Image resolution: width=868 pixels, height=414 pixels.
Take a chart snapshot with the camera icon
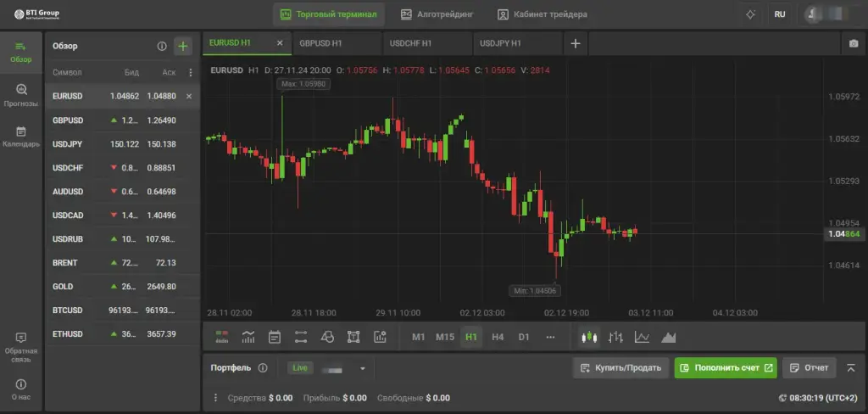pyautogui.click(x=853, y=44)
